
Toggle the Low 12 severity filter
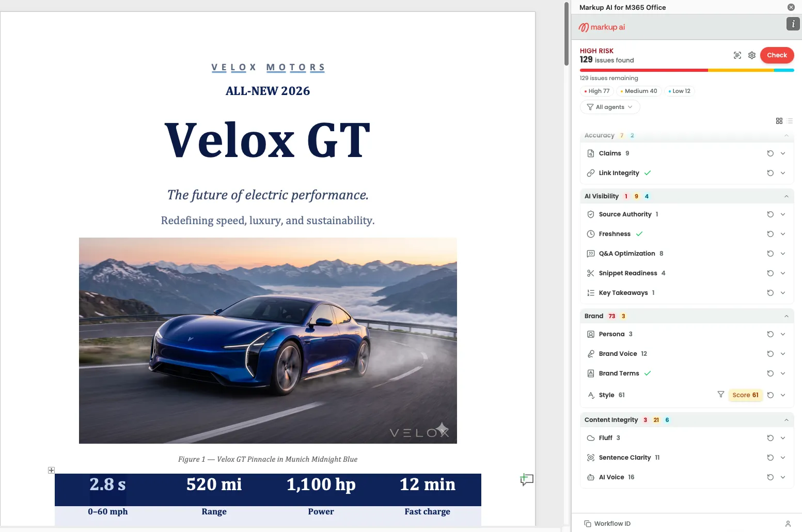click(680, 91)
